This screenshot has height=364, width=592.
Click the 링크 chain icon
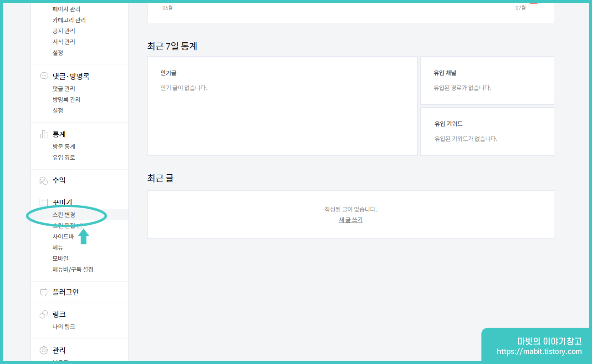44,314
